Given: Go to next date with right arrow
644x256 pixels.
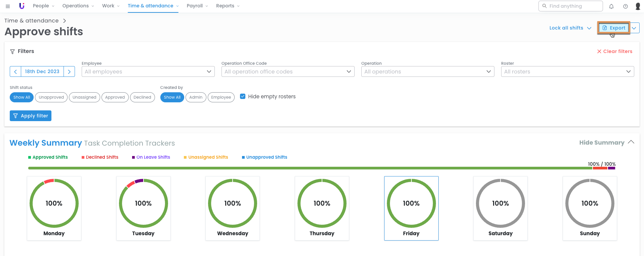Looking at the screenshot, I should coord(69,71).
